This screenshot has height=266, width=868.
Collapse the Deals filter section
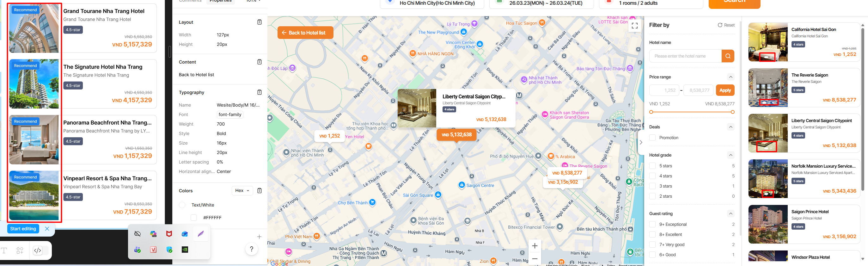pos(730,127)
